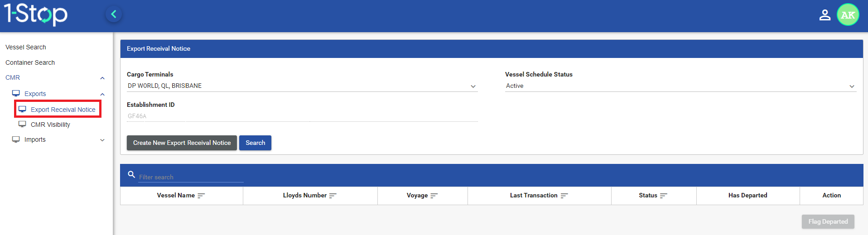Image resolution: width=868 pixels, height=235 pixels.
Task: Click the filter search magnifier icon
Action: click(131, 175)
